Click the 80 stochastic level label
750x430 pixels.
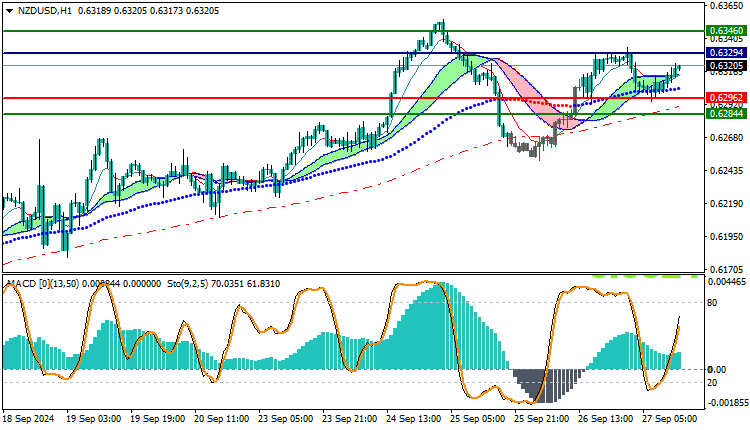coord(712,303)
